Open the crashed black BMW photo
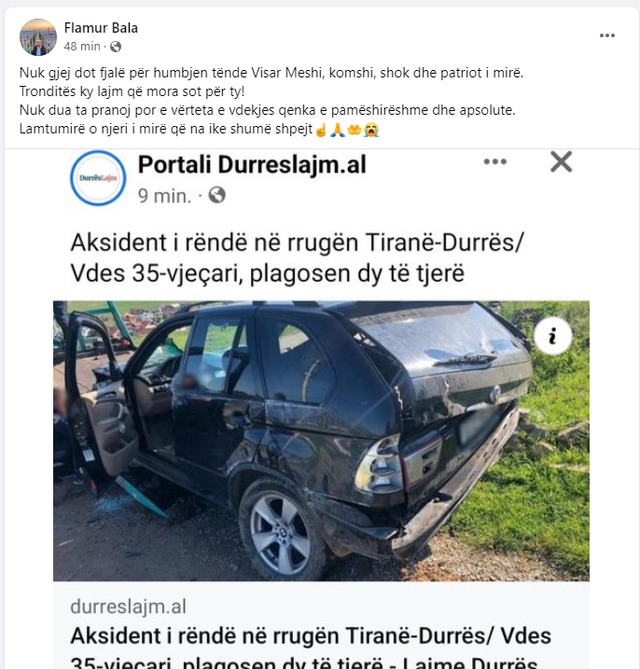The width and height of the screenshot is (640, 669). point(321,441)
